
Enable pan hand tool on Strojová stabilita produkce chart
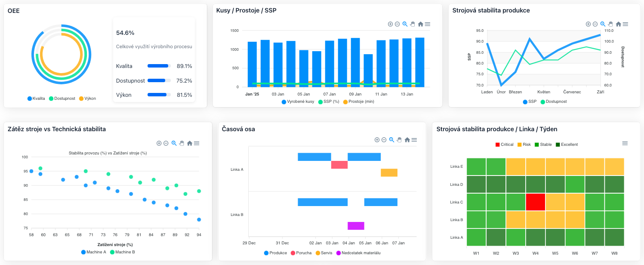[x=610, y=25]
